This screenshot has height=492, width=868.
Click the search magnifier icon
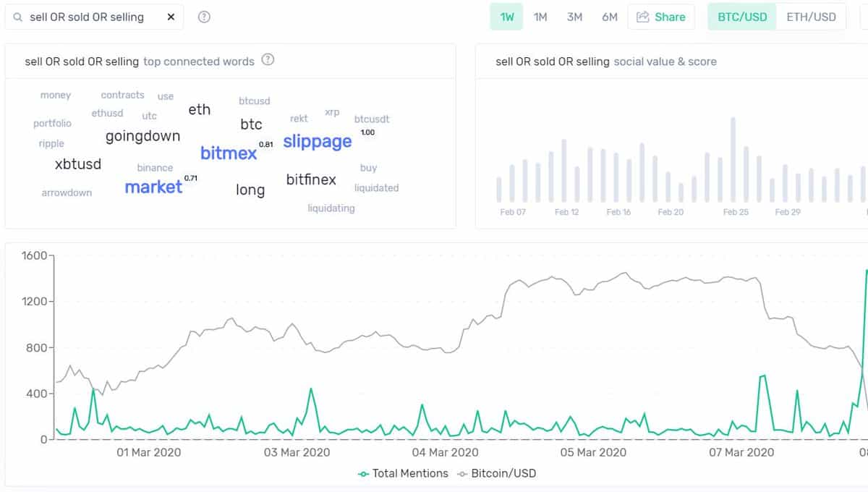click(x=16, y=15)
